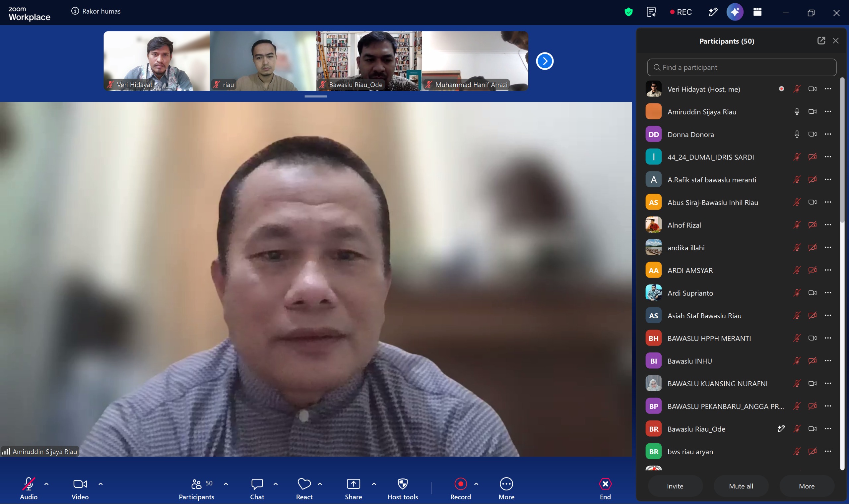Open more options for Bawaslu INHU row

(828, 361)
